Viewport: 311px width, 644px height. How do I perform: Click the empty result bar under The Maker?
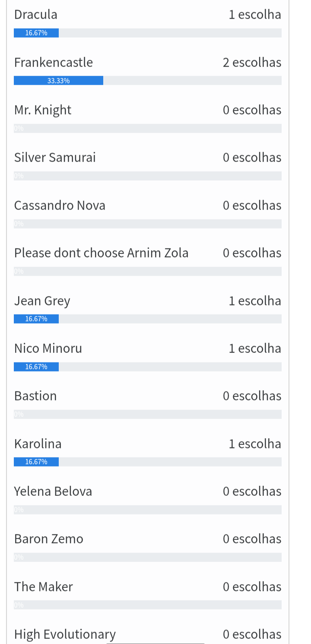(x=148, y=605)
